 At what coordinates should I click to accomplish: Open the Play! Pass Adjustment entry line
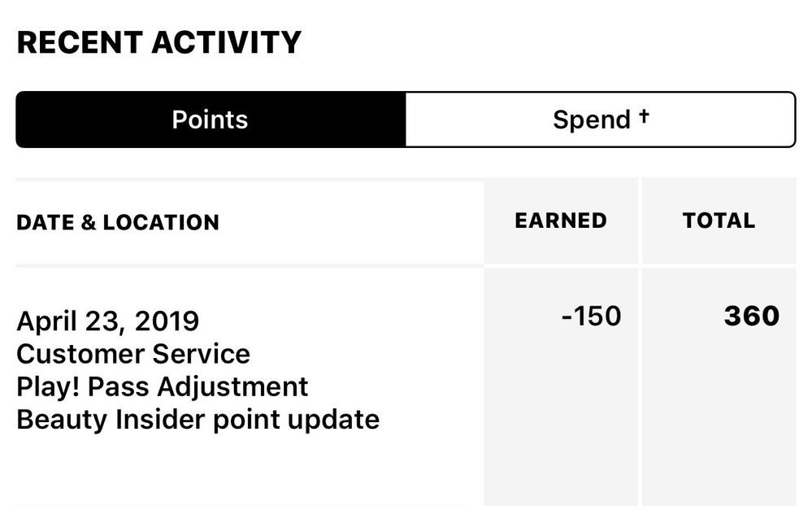[x=163, y=386]
